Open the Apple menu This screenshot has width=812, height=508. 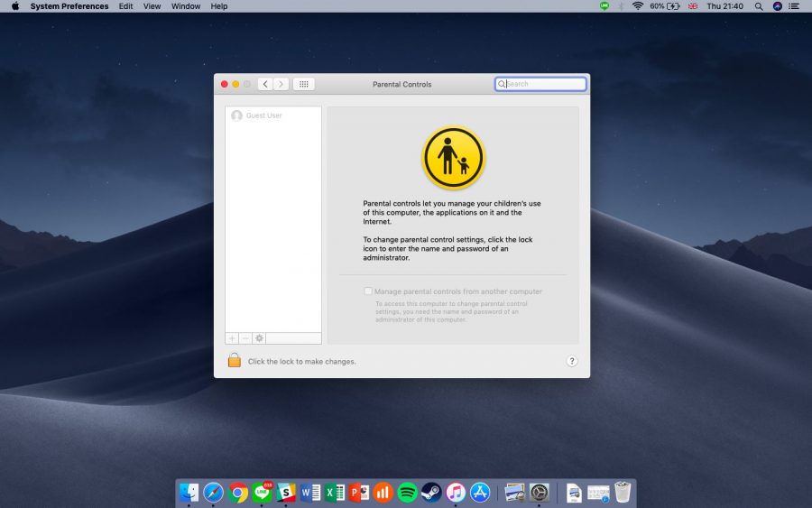click(15, 6)
